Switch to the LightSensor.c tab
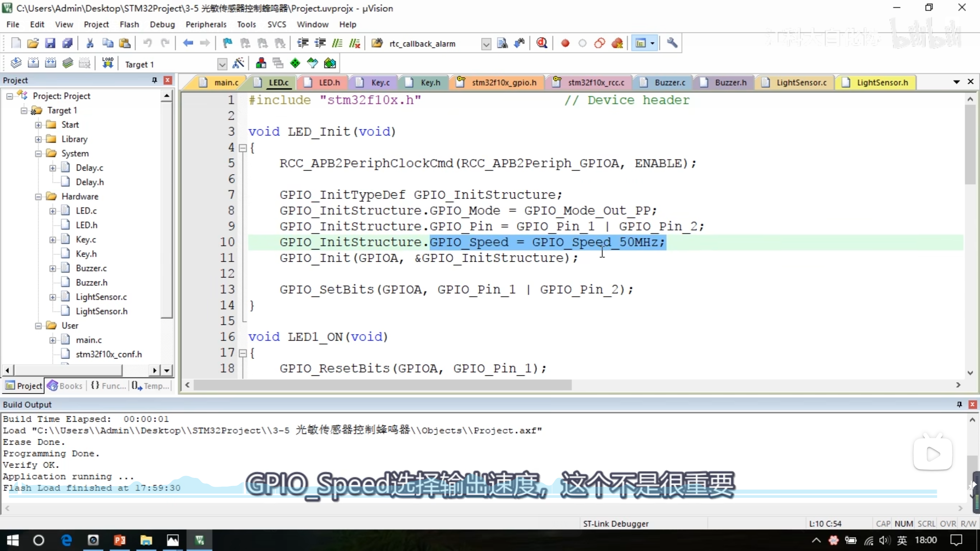 (801, 83)
